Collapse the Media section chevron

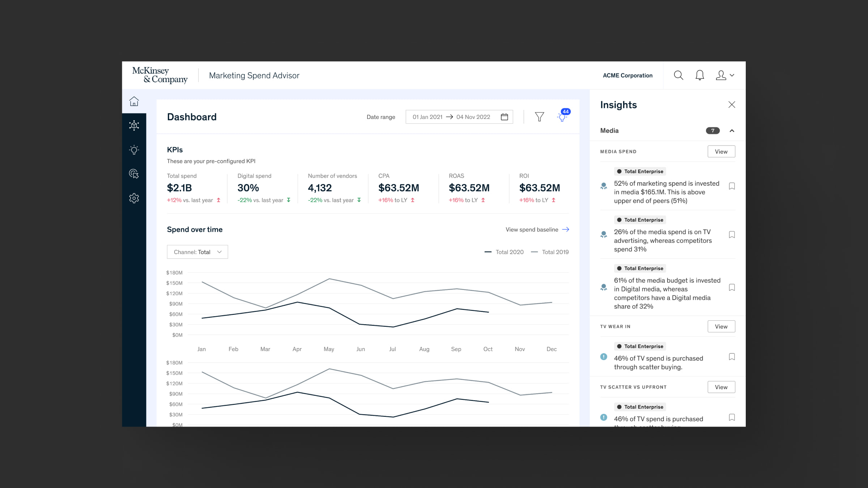(x=732, y=130)
